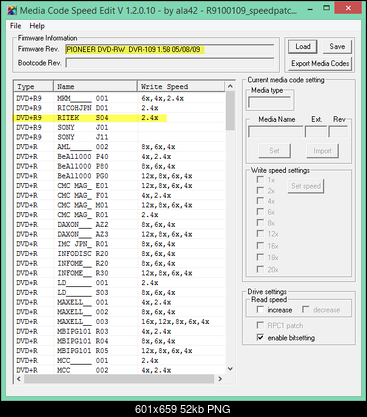This screenshot has width=367, height=417.
Task: Select the INFOME R30 row
Action: coord(120,273)
